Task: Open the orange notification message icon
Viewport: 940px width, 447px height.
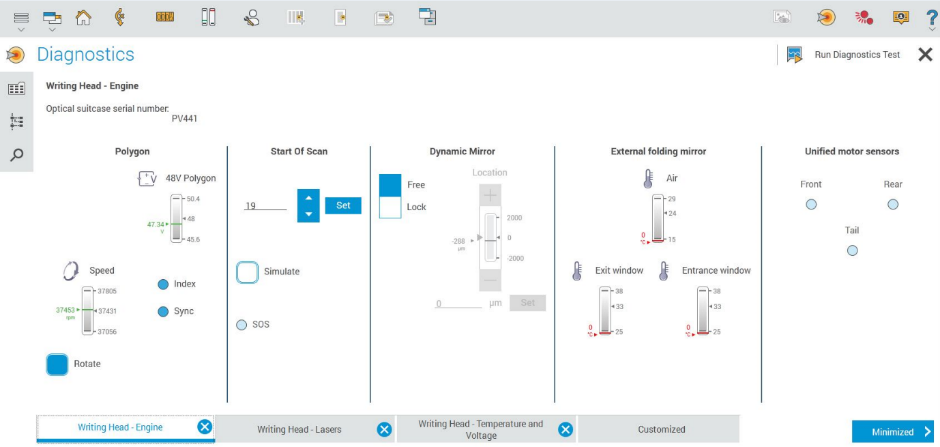Action: click(901, 17)
